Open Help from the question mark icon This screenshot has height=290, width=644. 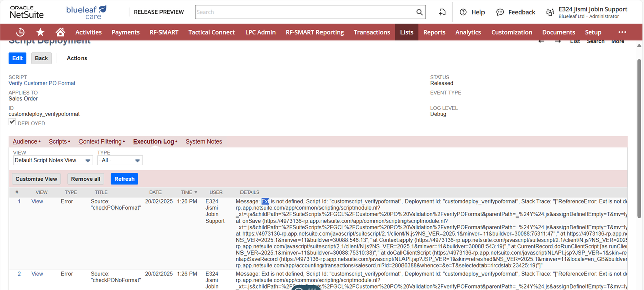(x=463, y=12)
